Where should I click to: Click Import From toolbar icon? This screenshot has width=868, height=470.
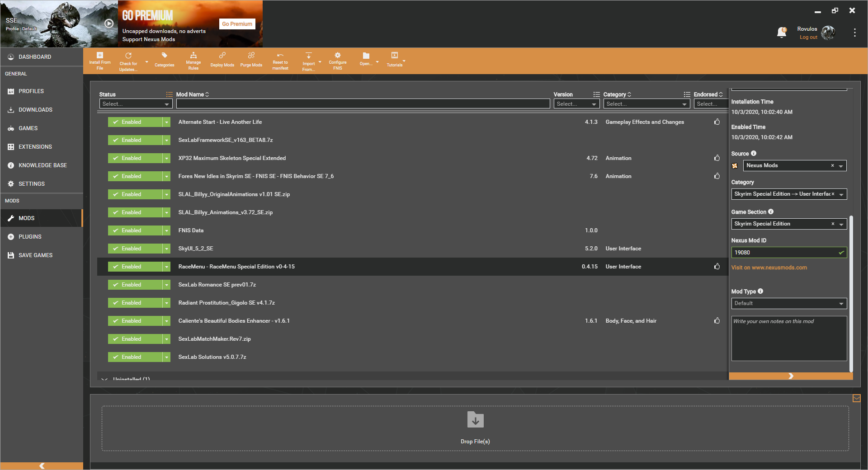[x=309, y=61]
